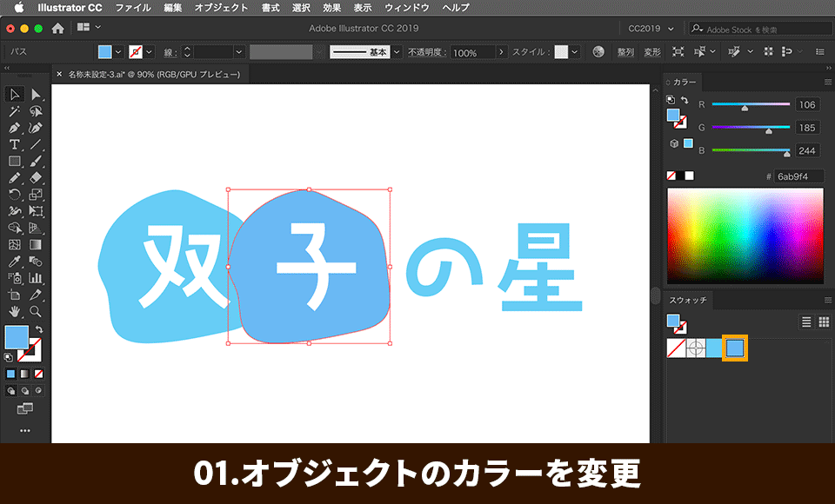Open the ファイル menu
This screenshot has width=835, height=504.
(132, 8)
